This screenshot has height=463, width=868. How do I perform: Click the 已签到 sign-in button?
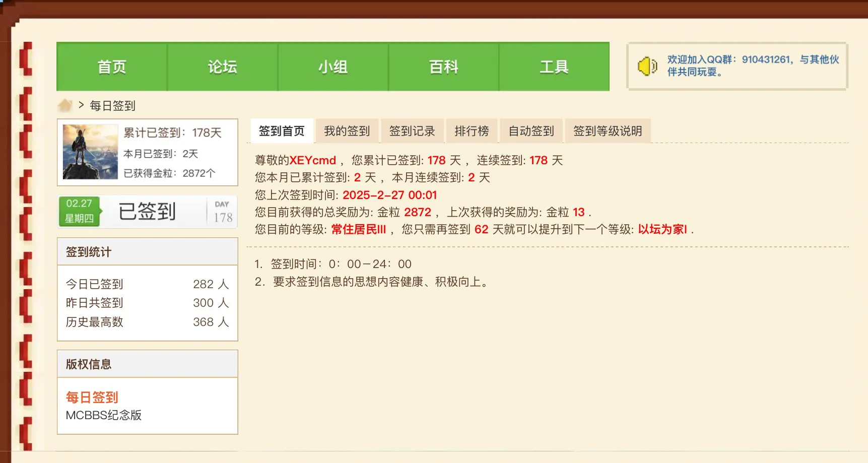tap(147, 211)
